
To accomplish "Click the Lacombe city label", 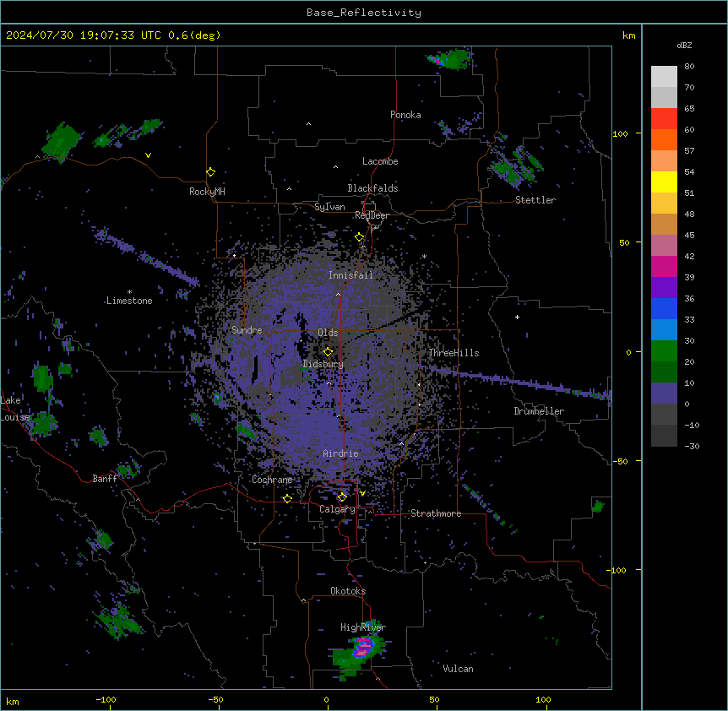I will (x=380, y=161).
